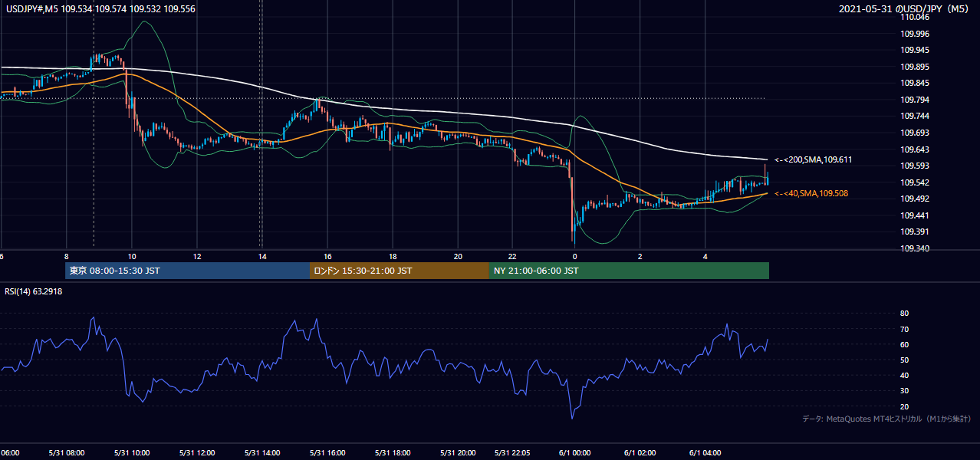Click the hour label 10 on chart axis
This screenshot has height=460, width=980.
click(x=132, y=256)
